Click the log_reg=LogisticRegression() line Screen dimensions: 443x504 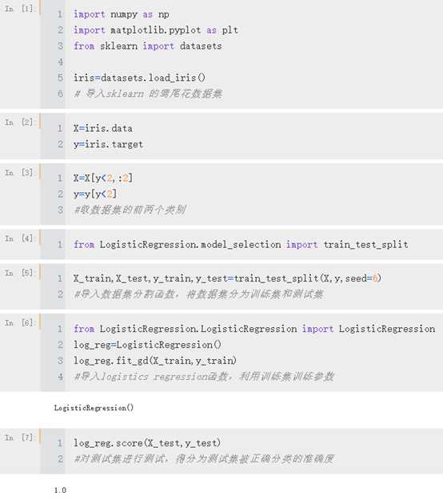(x=147, y=345)
